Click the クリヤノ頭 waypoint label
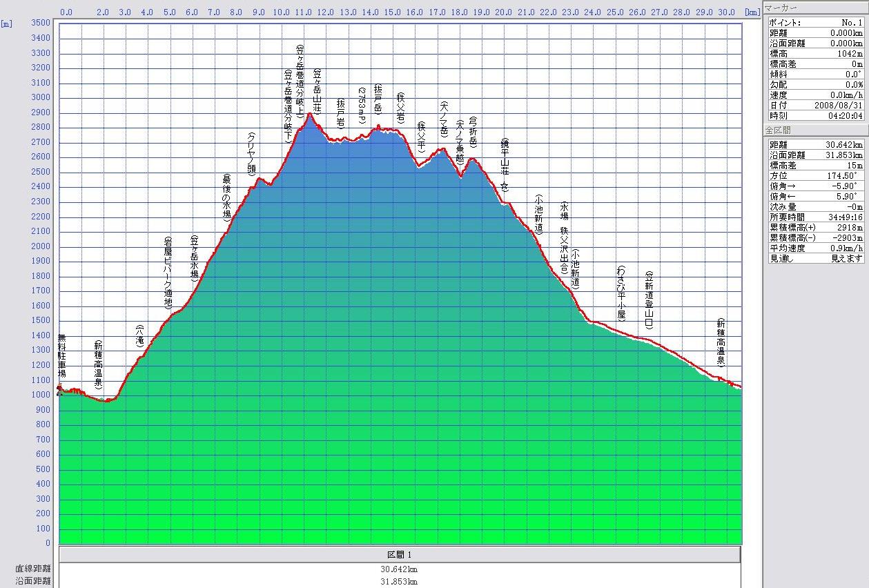Image resolution: width=869 pixels, height=588 pixels. [251, 153]
